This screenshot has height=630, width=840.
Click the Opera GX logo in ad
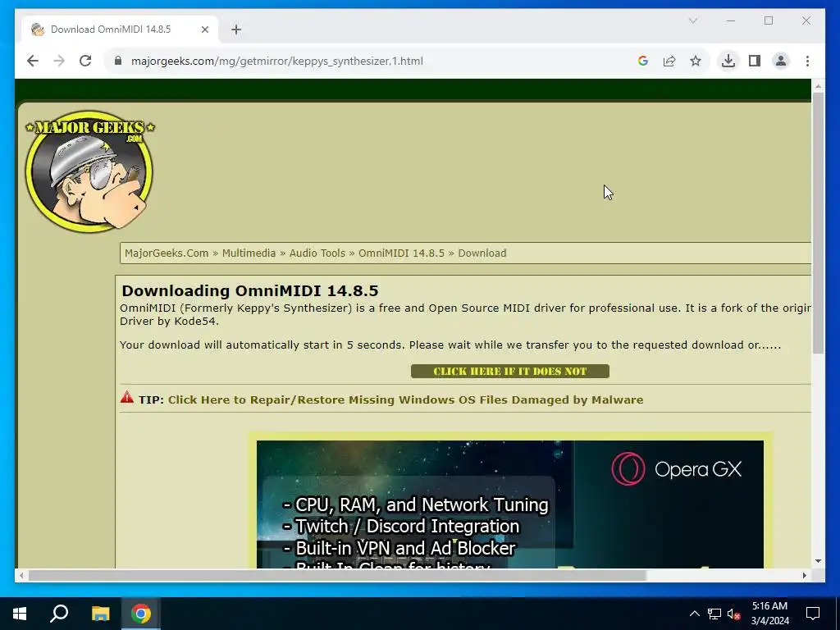click(x=677, y=469)
